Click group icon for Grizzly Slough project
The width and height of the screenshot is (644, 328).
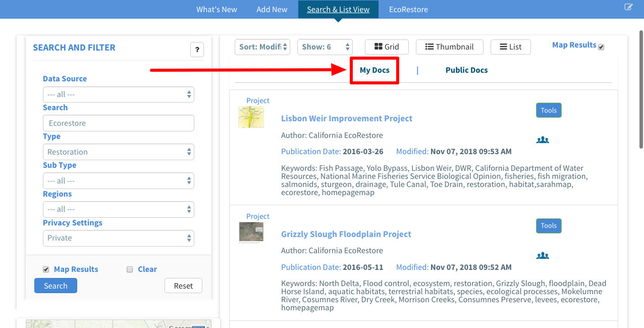pyautogui.click(x=543, y=256)
